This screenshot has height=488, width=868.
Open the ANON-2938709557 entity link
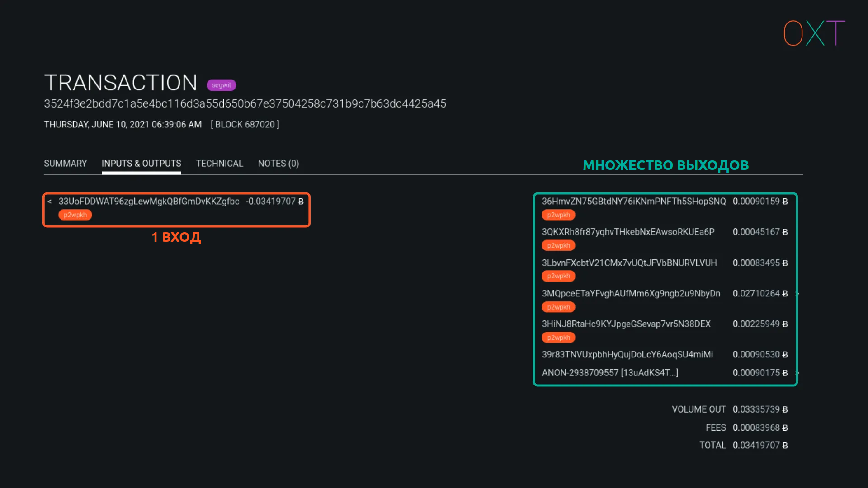click(609, 373)
